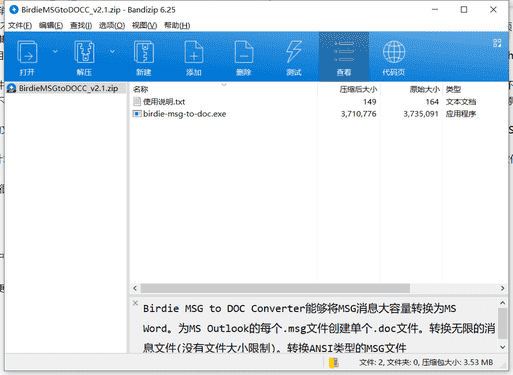Select the file 使用说明.txt
Image resolution: width=513 pixels, height=375 pixels.
tap(164, 102)
